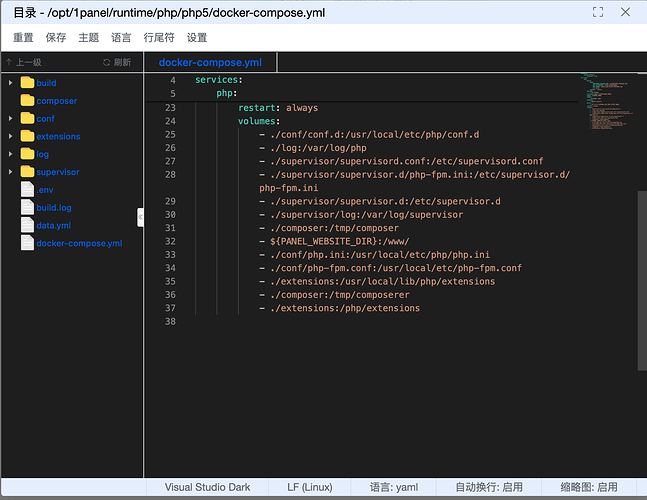This screenshot has width=647, height=500.
Task: Click the editor vertical scrollbar
Action: click(642, 281)
